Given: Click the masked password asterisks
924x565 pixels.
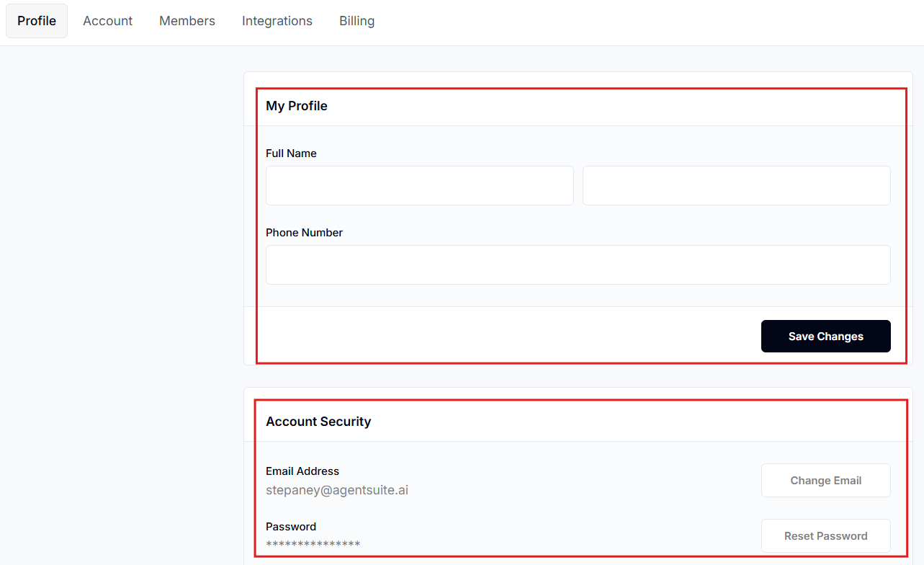Looking at the screenshot, I should point(313,544).
